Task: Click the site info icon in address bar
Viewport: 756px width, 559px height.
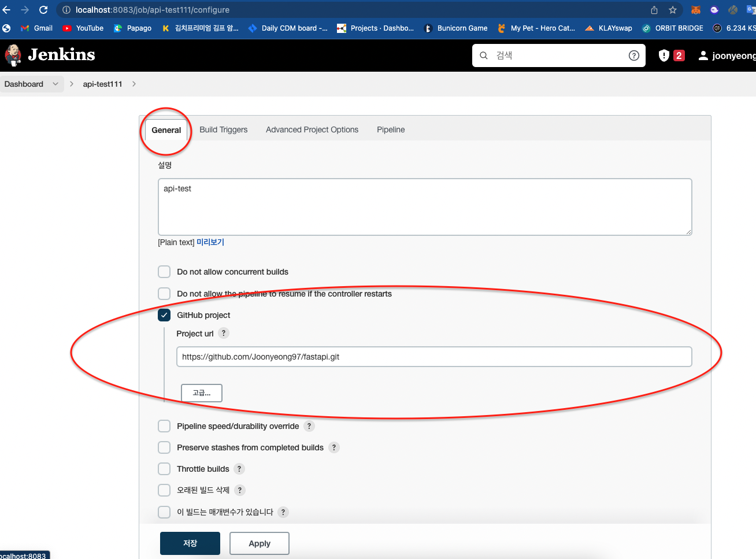Action: [66, 10]
